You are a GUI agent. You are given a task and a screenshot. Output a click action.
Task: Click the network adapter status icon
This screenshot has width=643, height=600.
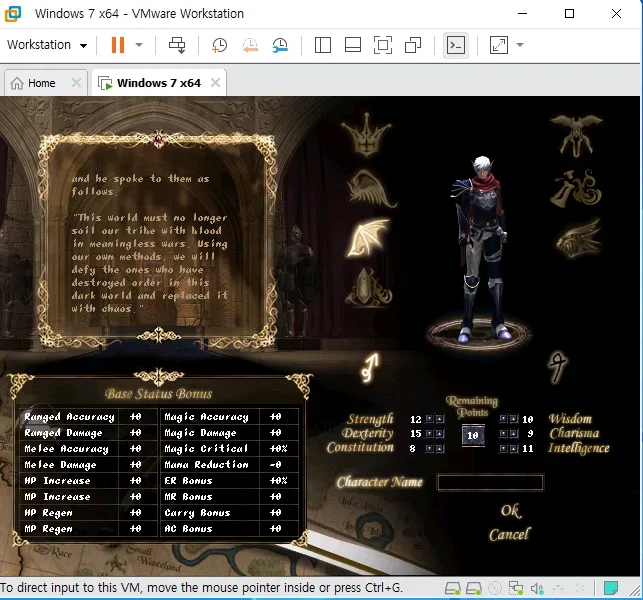[516, 588]
